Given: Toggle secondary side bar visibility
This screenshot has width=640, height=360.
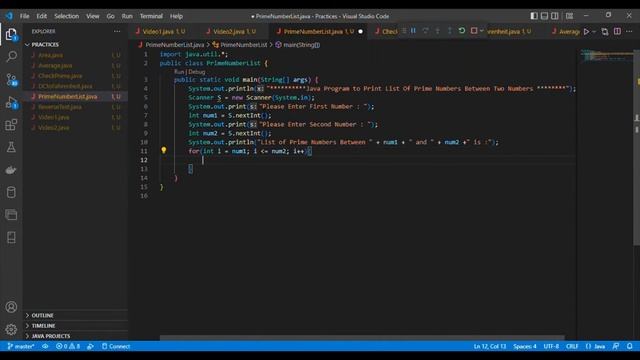Looking at the screenshot, I should point(555,16).
